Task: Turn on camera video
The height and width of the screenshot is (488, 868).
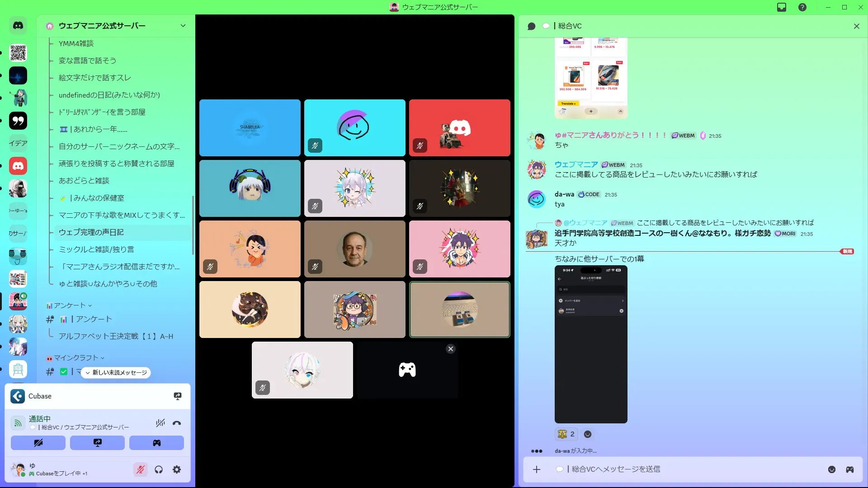Action: [38, 443]
